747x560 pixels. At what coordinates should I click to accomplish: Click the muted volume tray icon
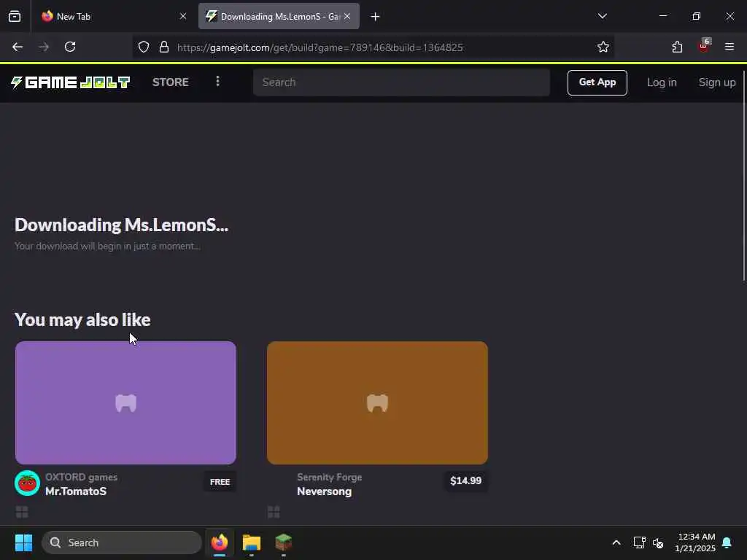(658, 542)
